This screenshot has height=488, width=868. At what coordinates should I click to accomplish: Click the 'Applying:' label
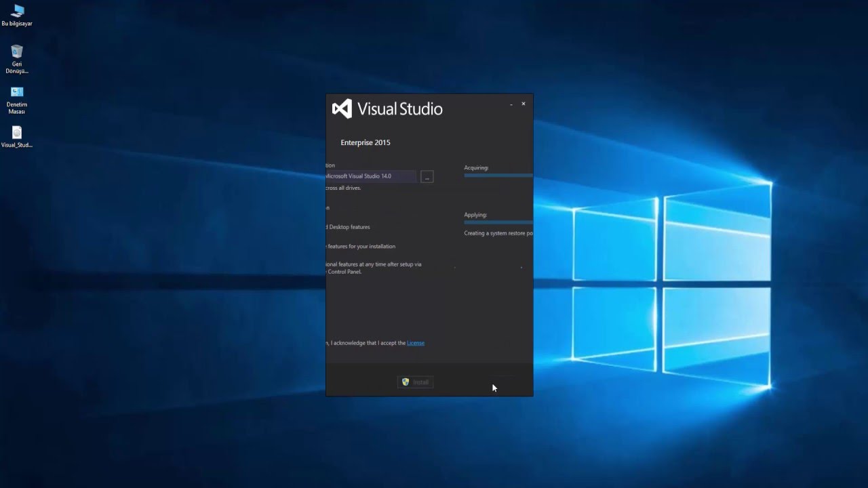click(475, 215)
